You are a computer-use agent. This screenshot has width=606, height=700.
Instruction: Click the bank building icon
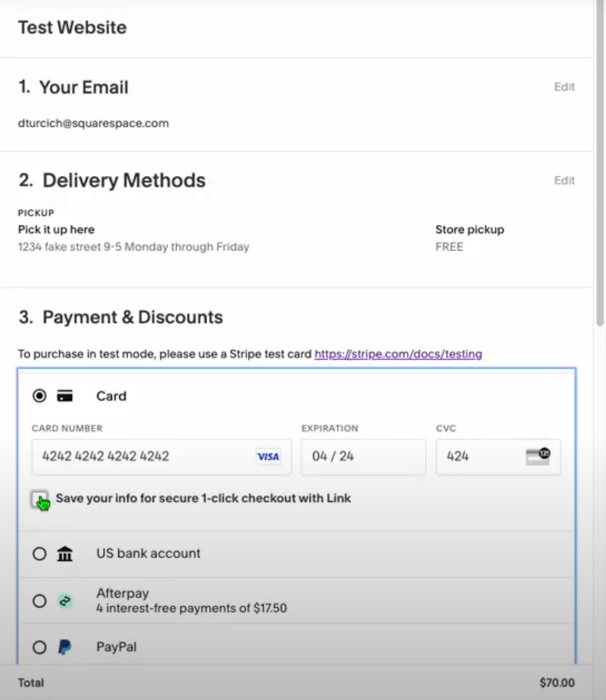tap(65, 554)
